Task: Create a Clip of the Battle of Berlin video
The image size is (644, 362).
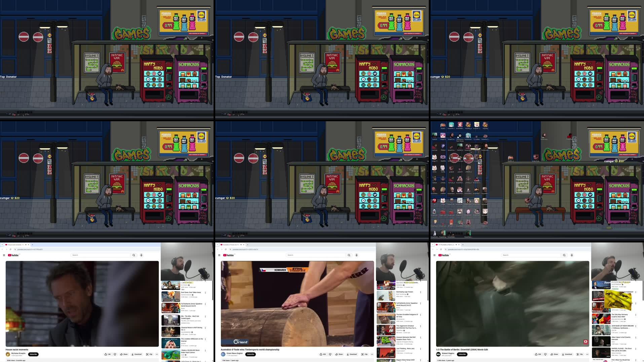Action: [581, 354]
